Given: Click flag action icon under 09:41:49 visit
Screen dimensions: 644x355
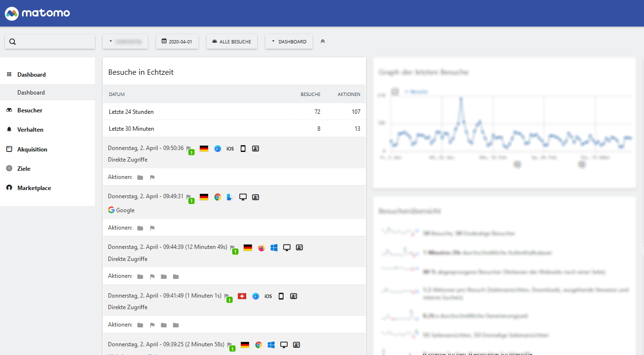Looking at the screenshot, I should point(152,325).
